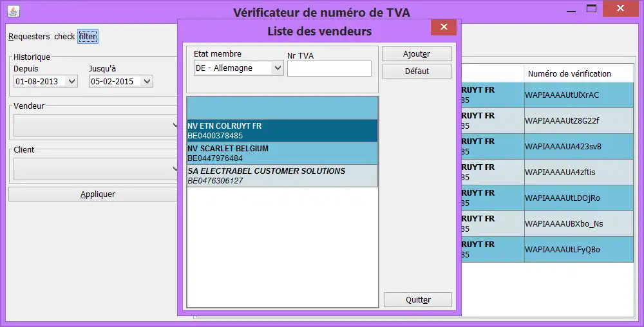Click the empty blue header row in vendor list
Screen dimensions: 644x327
(x=282, y=108)
